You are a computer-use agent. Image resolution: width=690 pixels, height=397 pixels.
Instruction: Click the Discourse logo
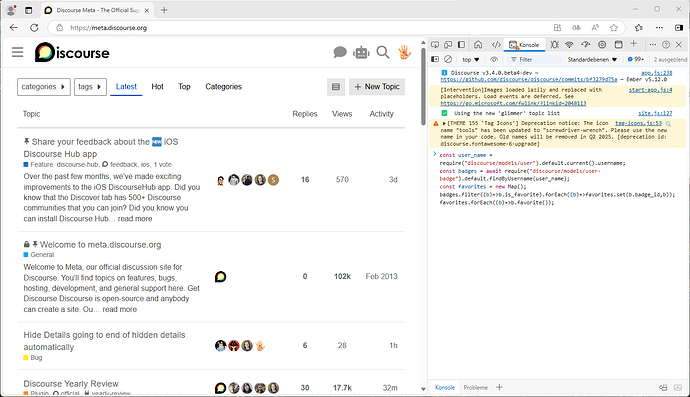click(72, 52)
